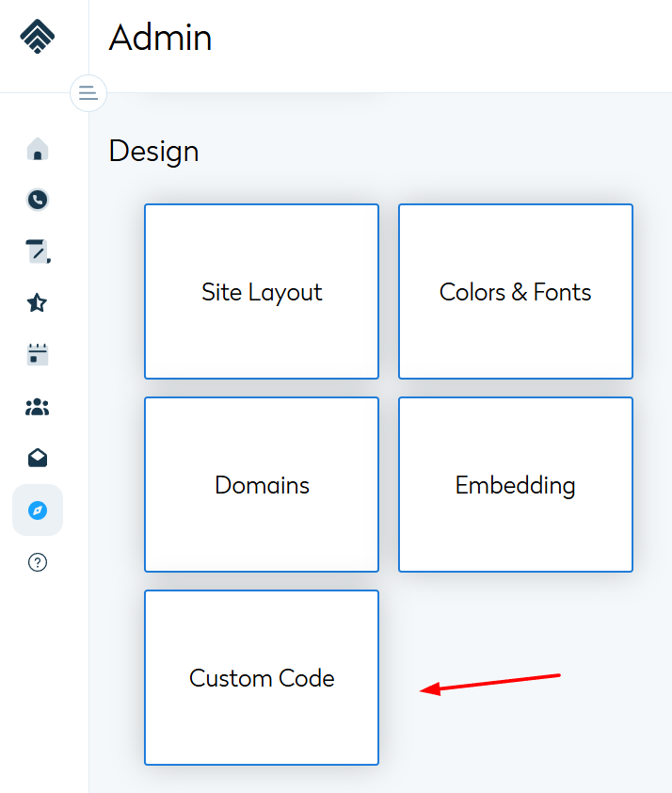This screenshot has height=793, width=672.
Task: Select the star icon in sidebar
Action: [38, 303]
